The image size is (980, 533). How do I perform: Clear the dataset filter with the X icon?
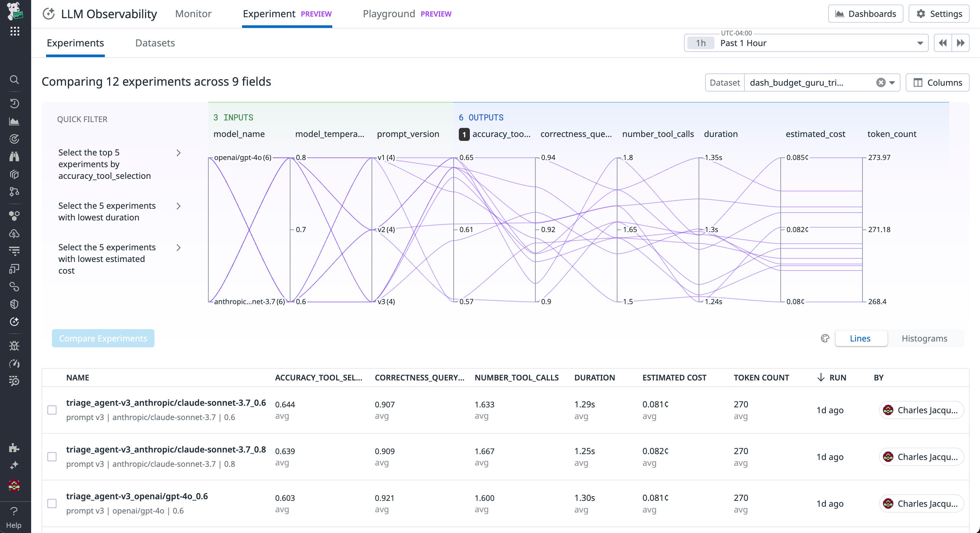tap(881, 82)
